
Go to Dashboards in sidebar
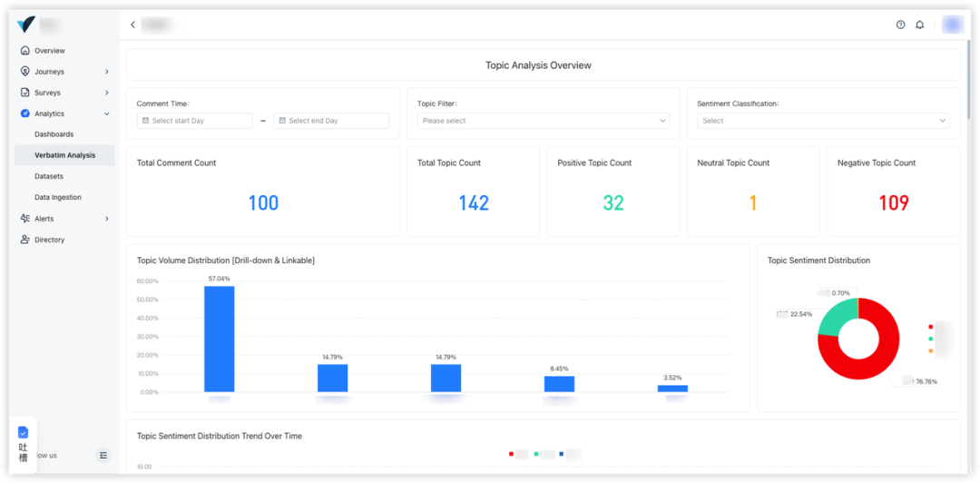pyautogui.click(x=54, y=134)
